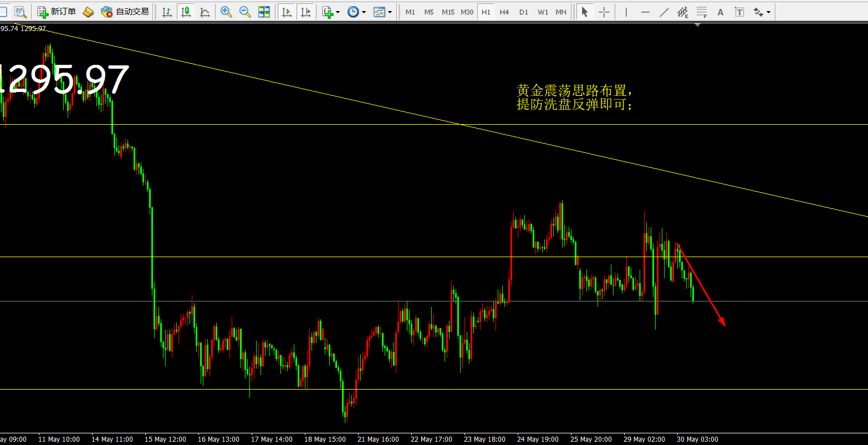This screenshot has width=868, height=445.
Task: Expand the indicators list dropdown arrow
Action: click(338, 12)
